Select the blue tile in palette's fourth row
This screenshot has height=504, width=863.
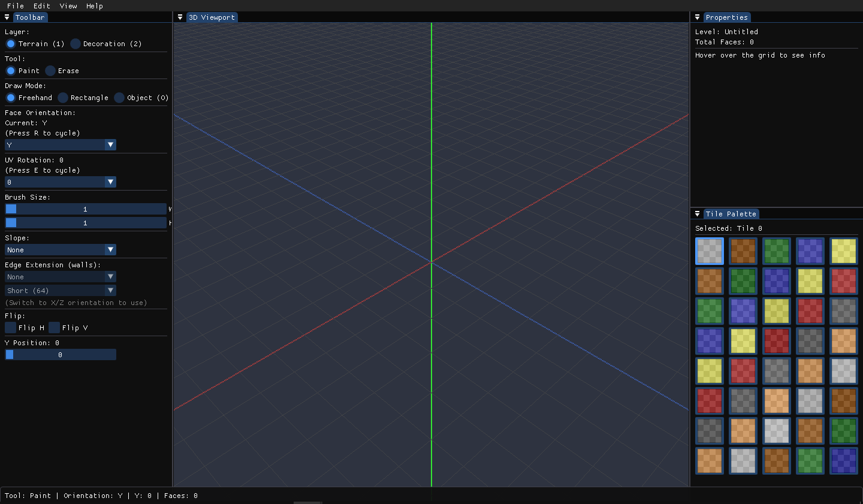[x=710, y=341]
